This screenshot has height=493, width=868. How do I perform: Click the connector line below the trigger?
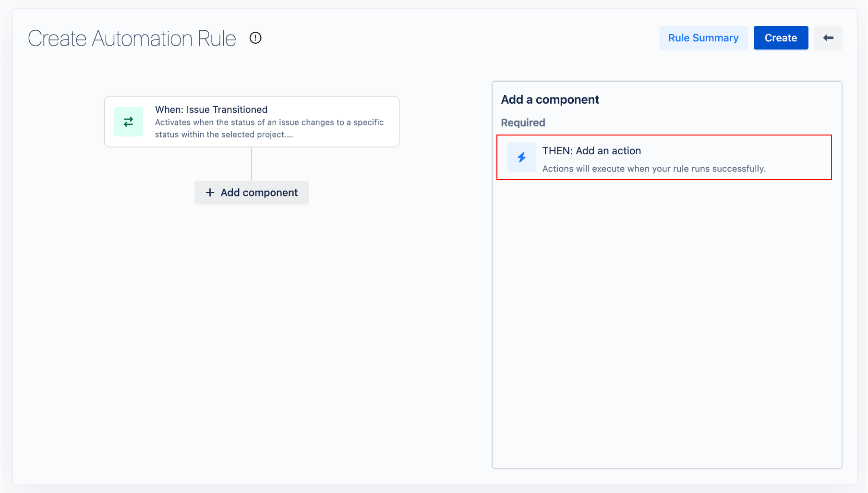tap(252, 164)
